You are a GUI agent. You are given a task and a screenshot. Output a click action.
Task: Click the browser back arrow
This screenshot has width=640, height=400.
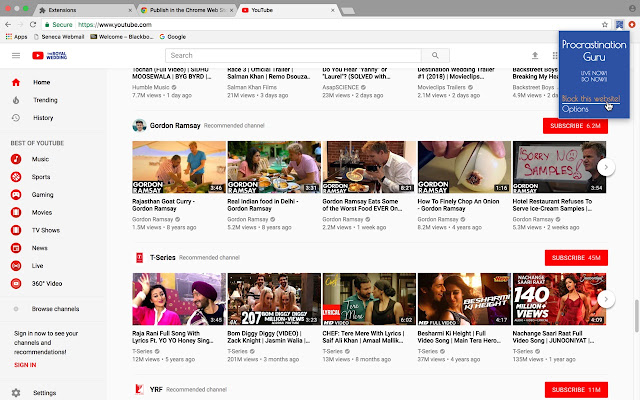[x=8, y=24]
